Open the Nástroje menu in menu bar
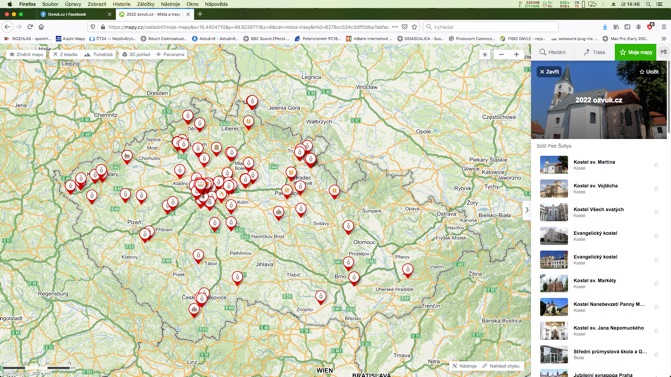This screenshot has width=671, height=377. pyautogui.click(x=170, y=4)
